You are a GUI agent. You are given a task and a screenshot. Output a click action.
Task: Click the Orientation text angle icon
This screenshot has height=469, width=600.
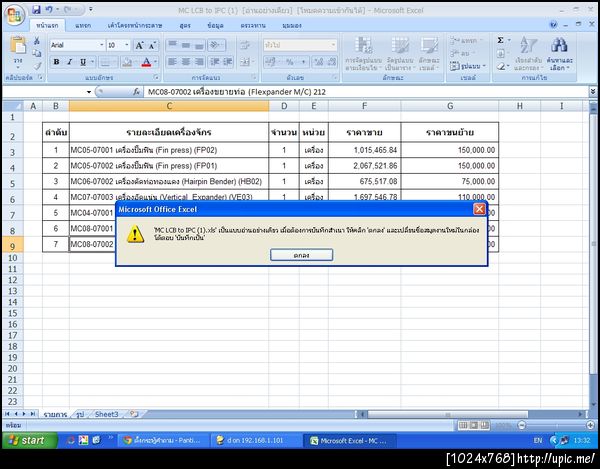pos(215,46)
